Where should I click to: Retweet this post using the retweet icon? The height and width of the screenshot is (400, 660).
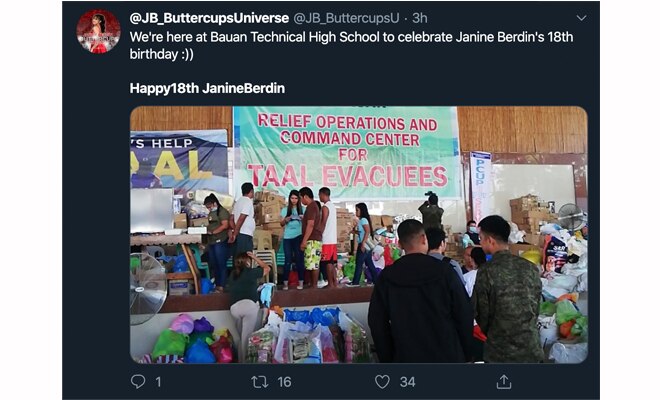tap(259, 382)
